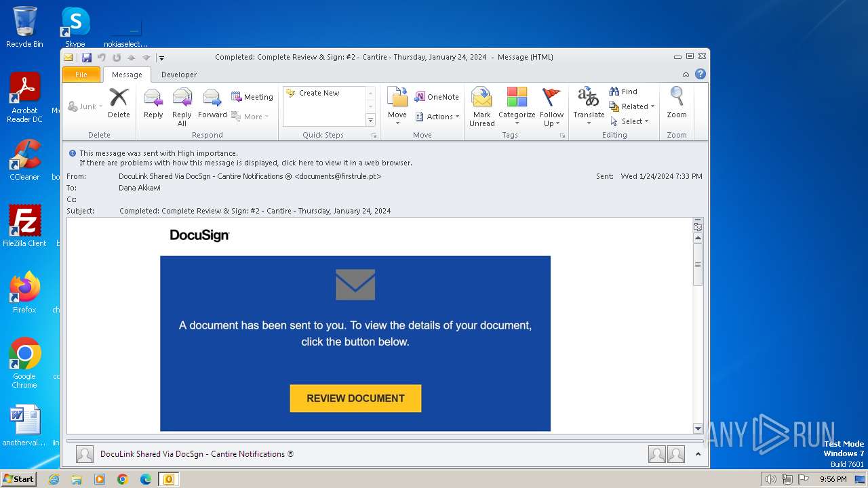
Task: Open the Related dropdown
Action: [631, 106]
